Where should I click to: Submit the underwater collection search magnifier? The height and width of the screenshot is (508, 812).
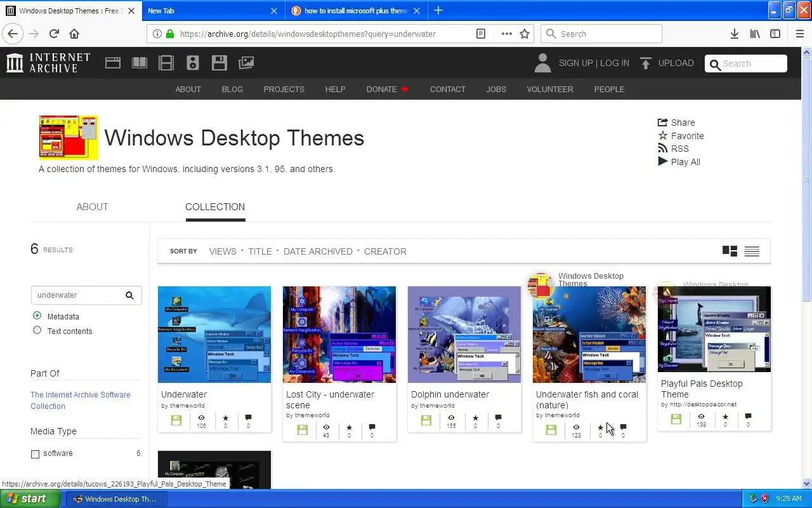click(x=129, y=295)
